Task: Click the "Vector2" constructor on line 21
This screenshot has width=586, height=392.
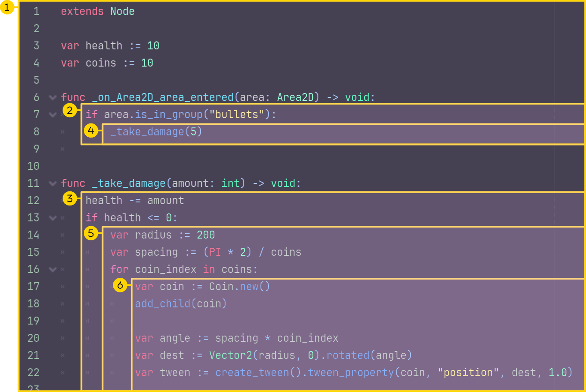Action: (231, 355)
